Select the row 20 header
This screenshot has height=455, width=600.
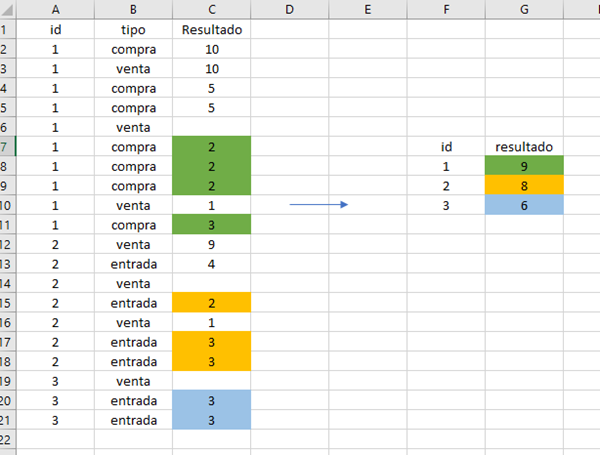click(6, 400)
